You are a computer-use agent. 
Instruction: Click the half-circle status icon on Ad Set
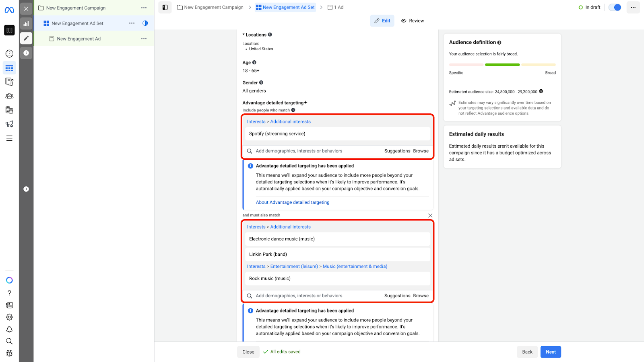coord(145,23)
